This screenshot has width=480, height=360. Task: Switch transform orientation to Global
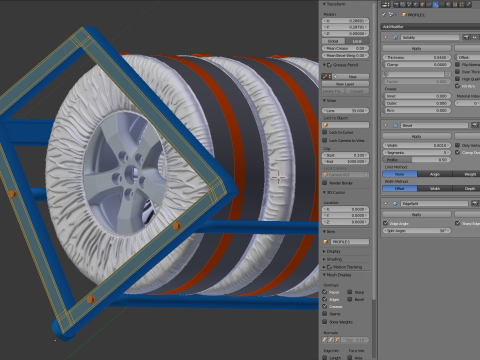(333, 41)
